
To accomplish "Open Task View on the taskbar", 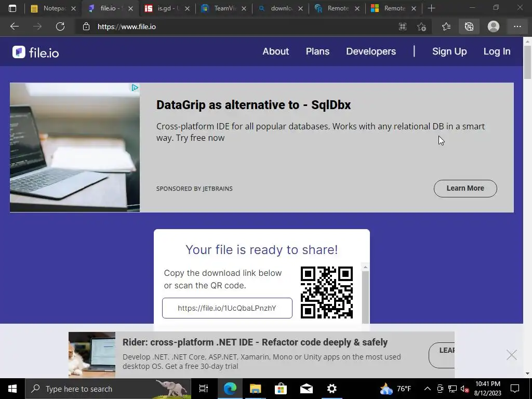I will pos(204,389).
